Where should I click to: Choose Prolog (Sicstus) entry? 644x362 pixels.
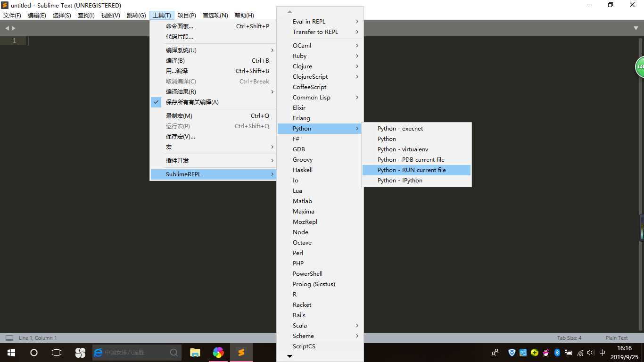click(320, 284)
